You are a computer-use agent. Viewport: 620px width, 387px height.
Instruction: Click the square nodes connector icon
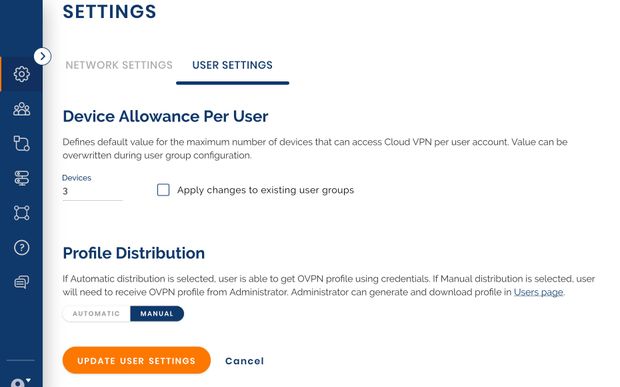pyautogui.click(x=21, y=213)
